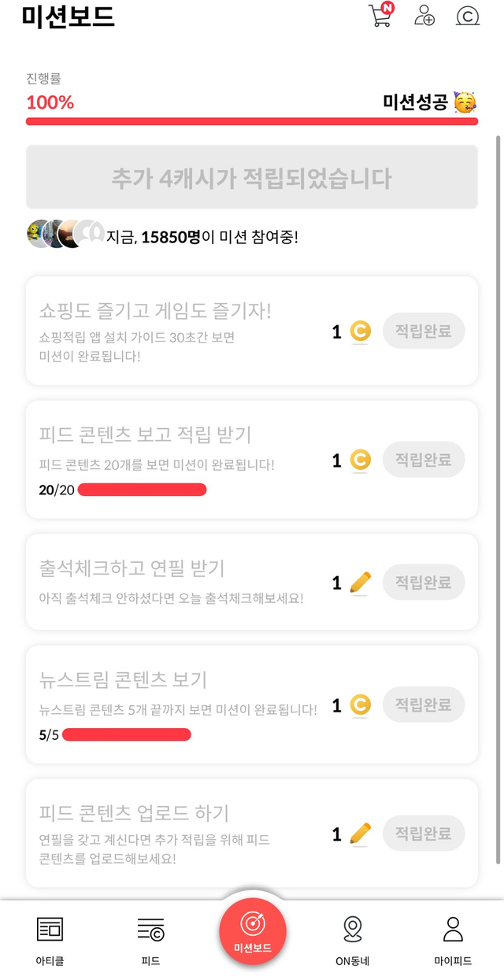This screenshot has width=504, height=980.
Task: Tap the pencil icon on 출석체크 mission
Action: [x=360, y=582]
